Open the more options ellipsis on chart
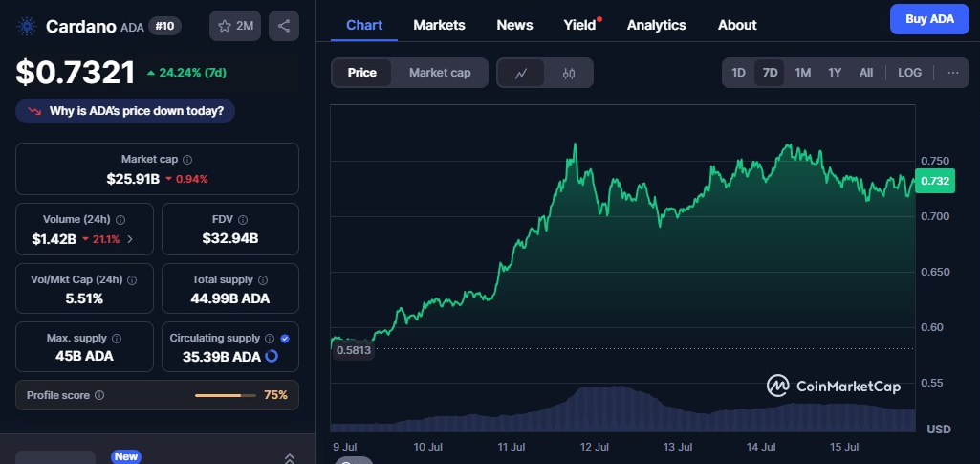 pos(952,73)
